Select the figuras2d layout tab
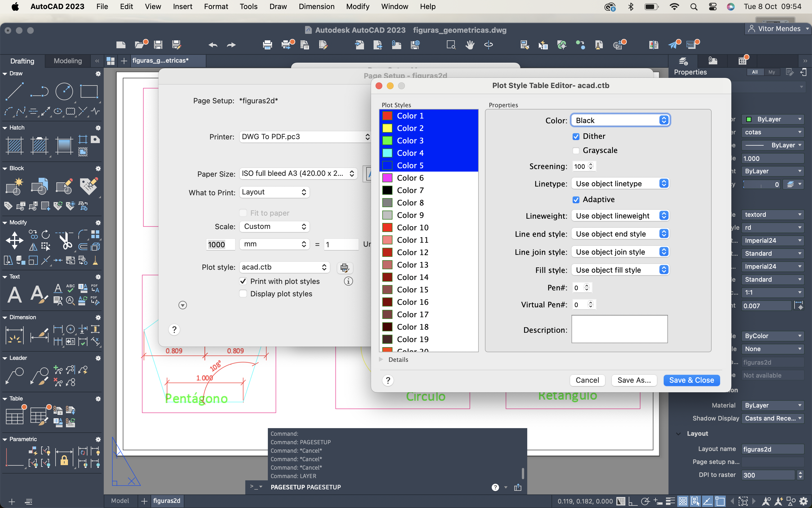This screenshot has height=508, width=812. click(166, 501)
